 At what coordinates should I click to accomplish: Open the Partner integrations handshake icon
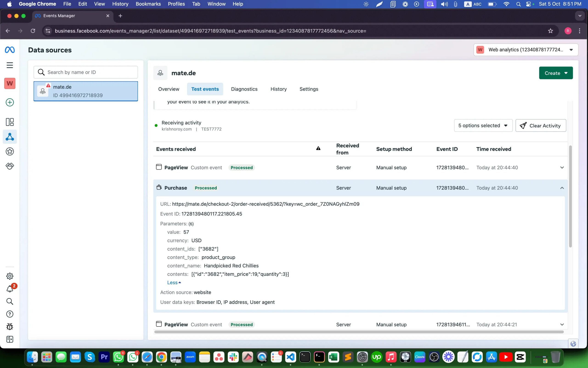10,166
